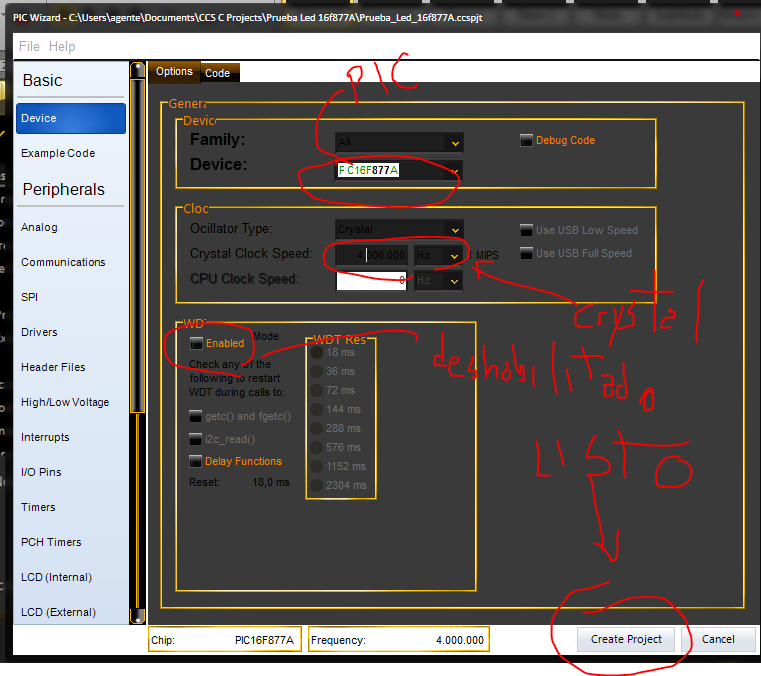Click the Chip PIC16F877A status field

(225, 640)
